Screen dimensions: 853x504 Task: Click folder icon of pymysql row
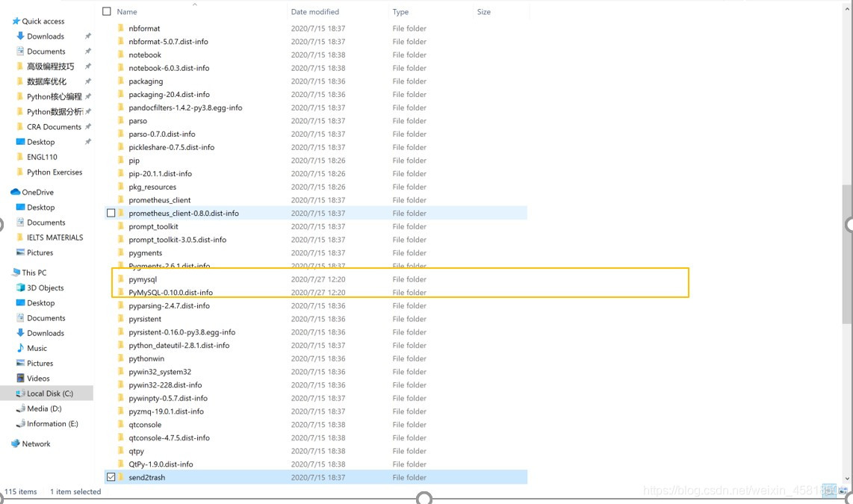[121, 279]
